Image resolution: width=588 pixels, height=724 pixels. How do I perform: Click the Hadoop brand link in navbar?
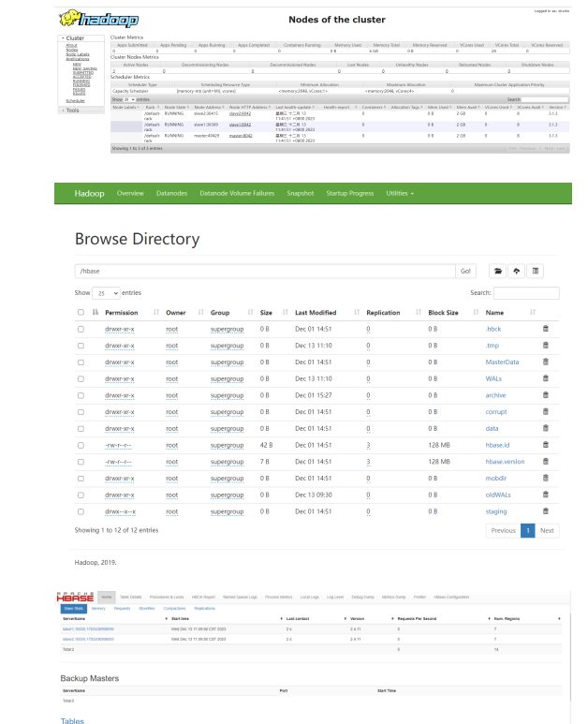pos(90,194)
